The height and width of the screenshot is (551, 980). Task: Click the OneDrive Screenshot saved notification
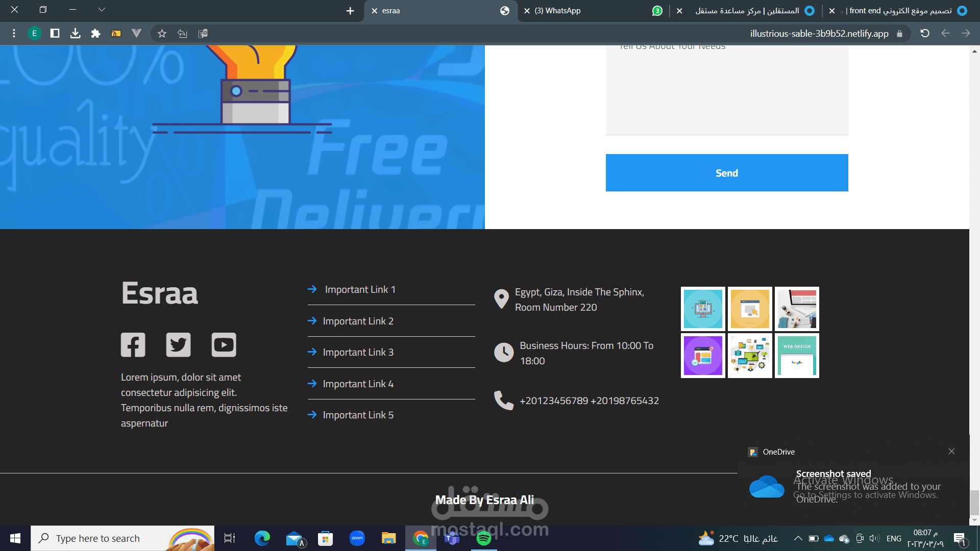point(853,480)
